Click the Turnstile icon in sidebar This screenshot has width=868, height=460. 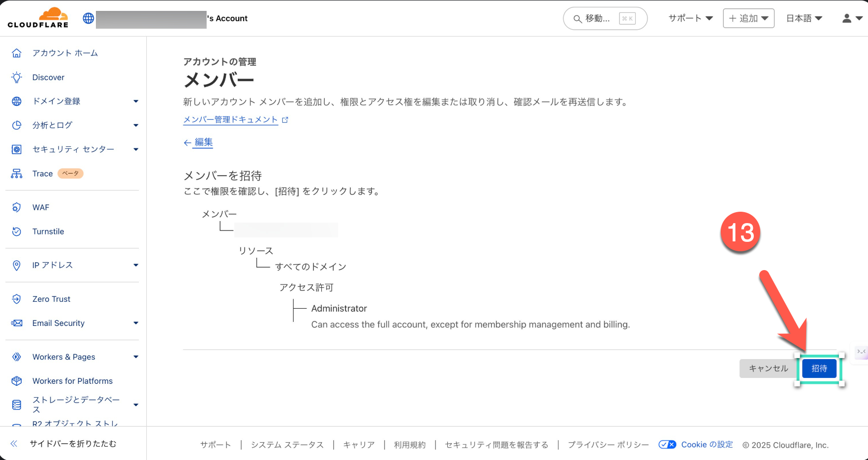pyautogui.click(x=17, y=231)
